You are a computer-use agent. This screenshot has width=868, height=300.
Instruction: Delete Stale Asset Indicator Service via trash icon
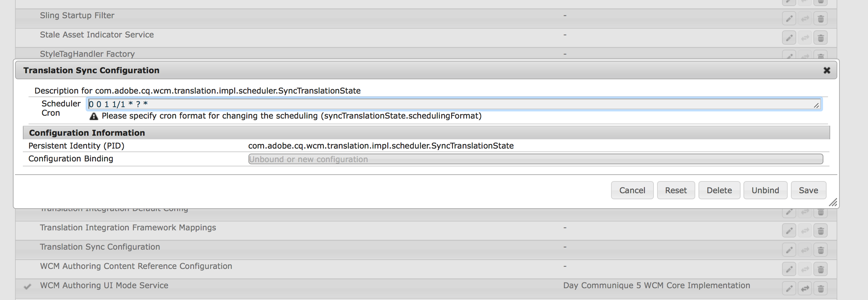point(821,38)
